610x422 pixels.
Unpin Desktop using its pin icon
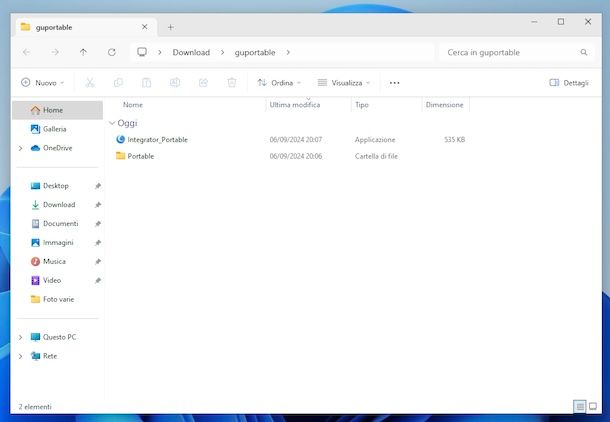click(x=98, y=186)
